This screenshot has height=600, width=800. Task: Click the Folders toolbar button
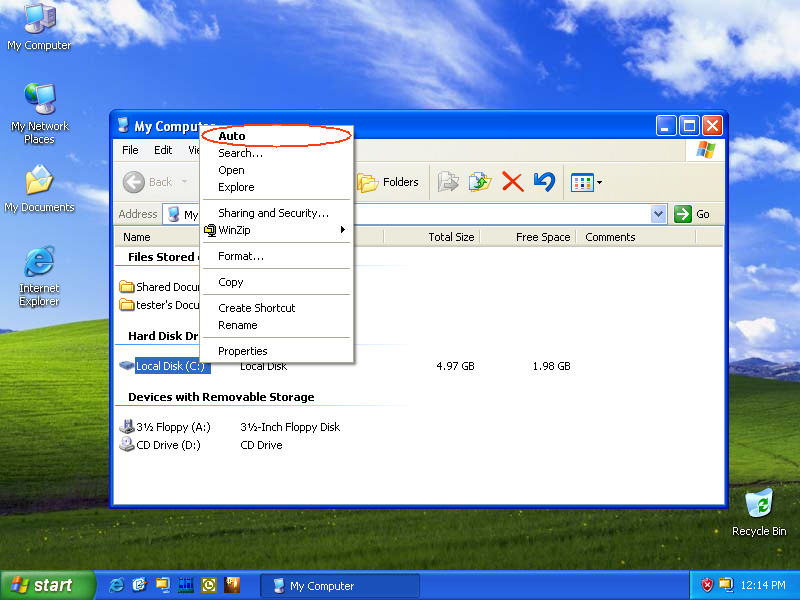click(x=389, y=182)
